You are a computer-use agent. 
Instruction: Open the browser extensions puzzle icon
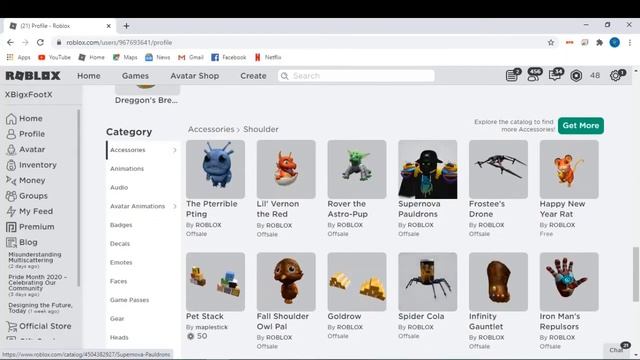pos(600,42)
